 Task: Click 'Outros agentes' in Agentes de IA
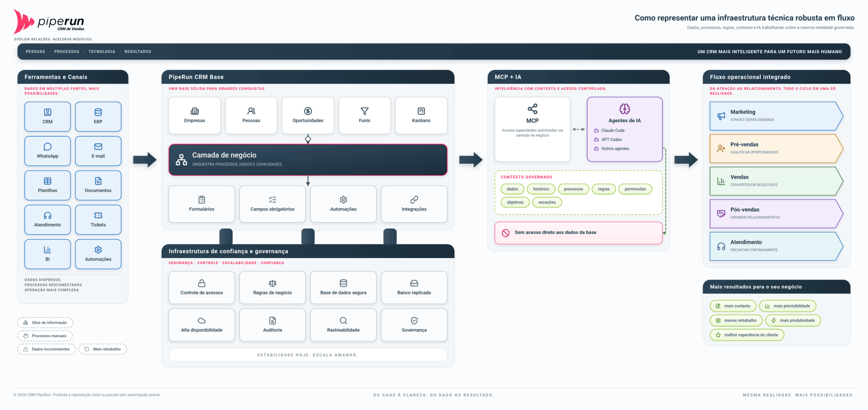coord(615,149)
